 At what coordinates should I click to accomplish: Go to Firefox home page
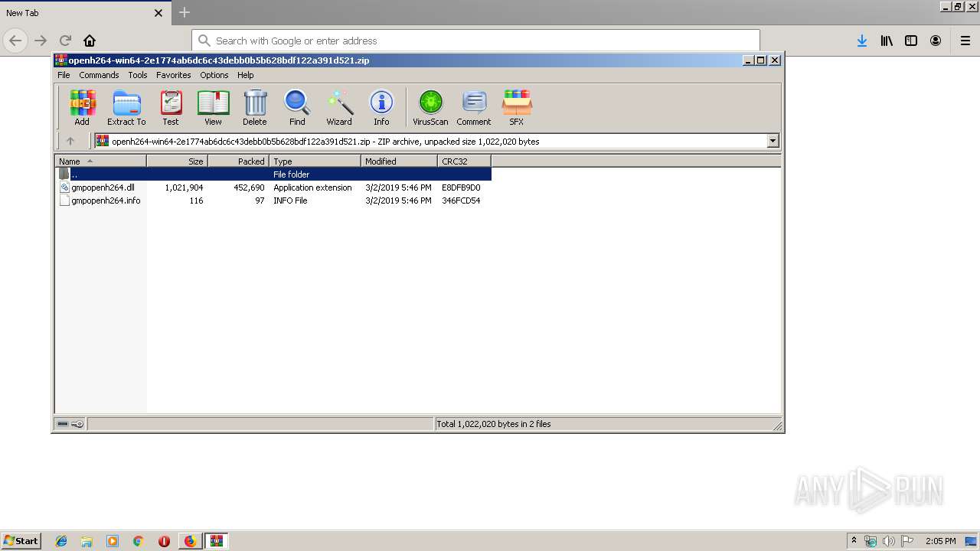[90, 41]
